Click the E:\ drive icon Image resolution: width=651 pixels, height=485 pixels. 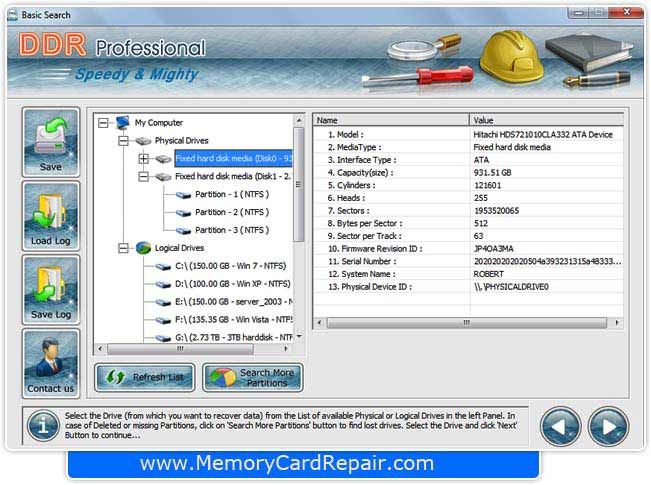click(163, 302)
